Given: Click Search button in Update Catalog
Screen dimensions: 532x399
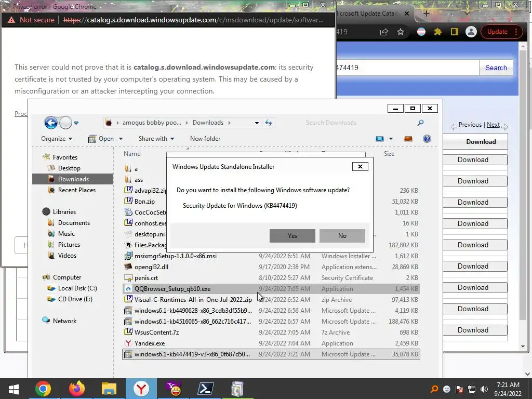Looking at the screenshot, I should pyautogui.click(x=496, y=68).
